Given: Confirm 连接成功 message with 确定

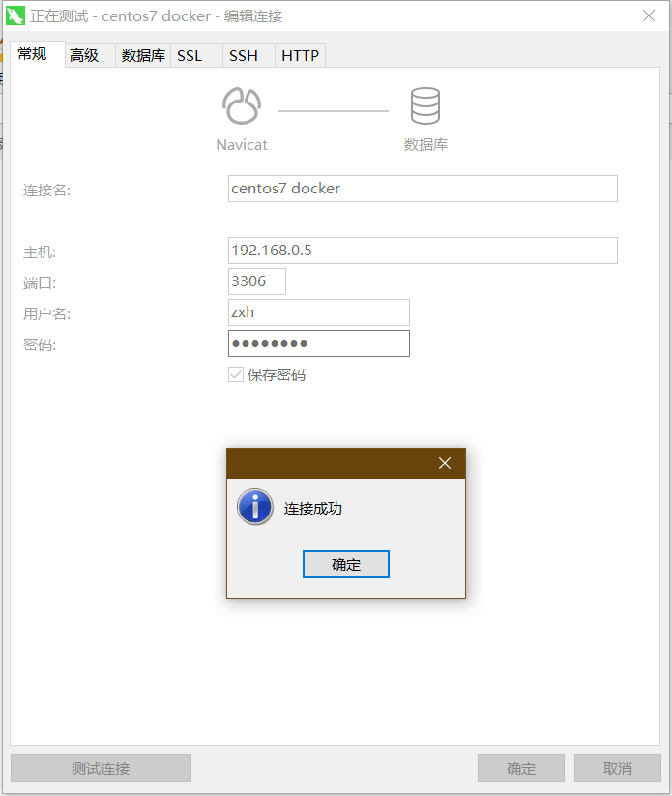Looking at the screenshot, I should coord(346,564).
